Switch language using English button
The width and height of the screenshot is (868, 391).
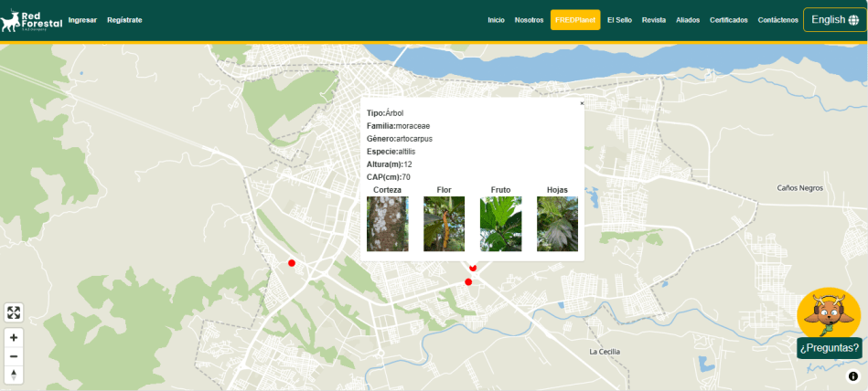tap(834, 20)
